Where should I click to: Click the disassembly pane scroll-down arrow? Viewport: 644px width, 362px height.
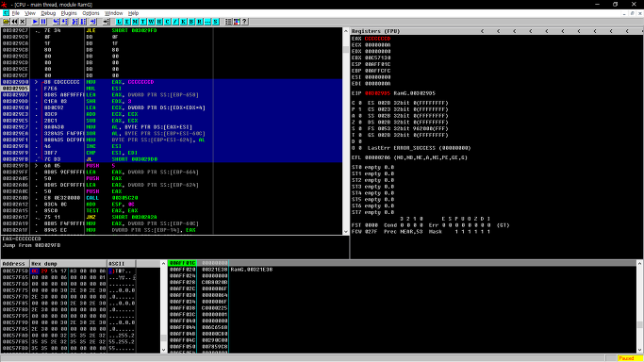(x=345, y=232)
